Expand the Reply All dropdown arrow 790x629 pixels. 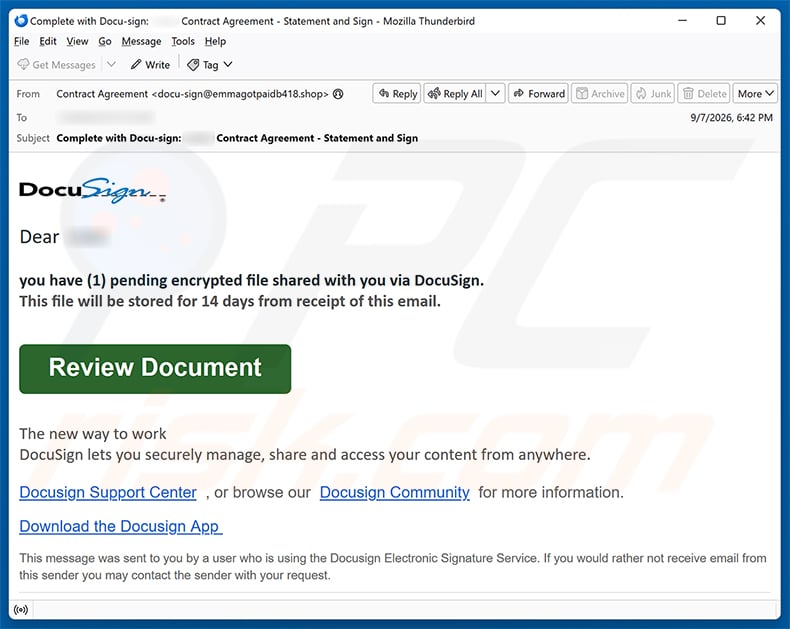(495, 94)
